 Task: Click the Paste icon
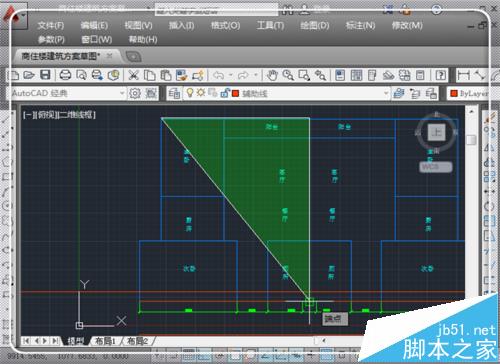[166, 75]
